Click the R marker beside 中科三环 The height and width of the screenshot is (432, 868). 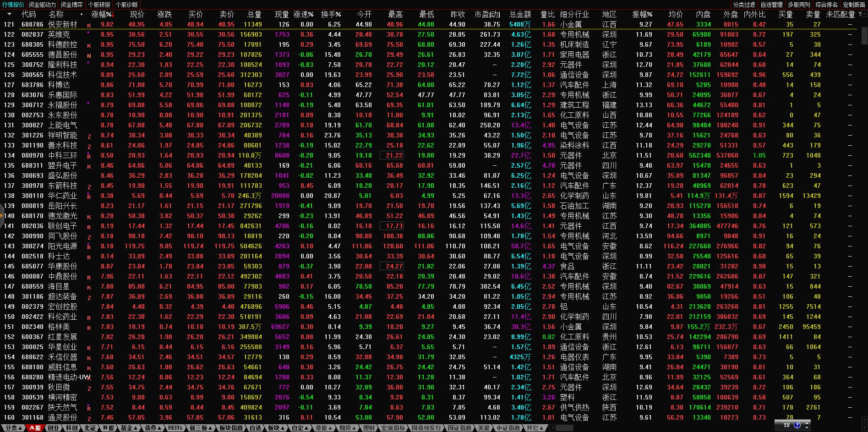pos(89,157)
